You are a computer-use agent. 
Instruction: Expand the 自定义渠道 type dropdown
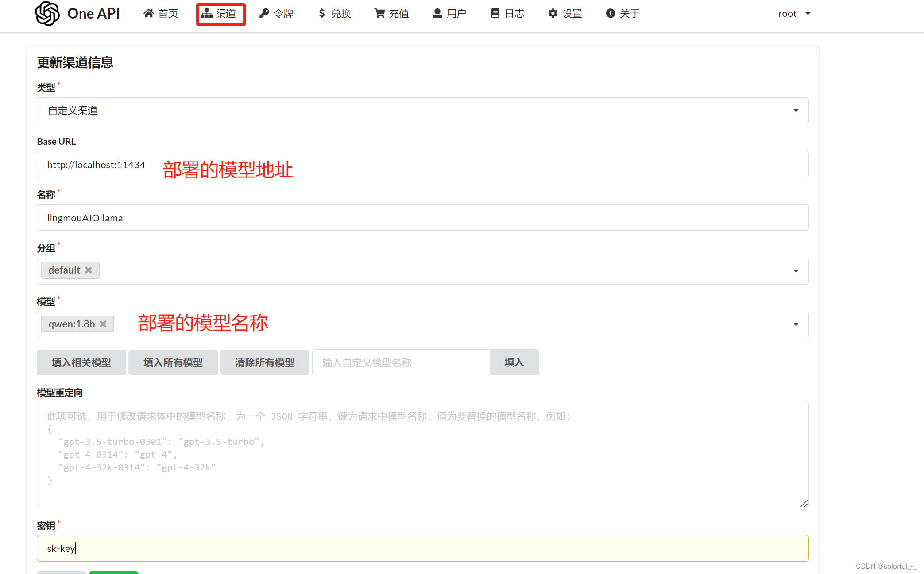(x=796, y=110)
